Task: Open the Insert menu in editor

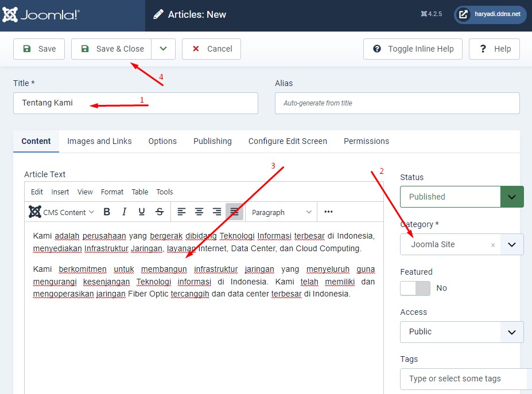Action: tap(60, 192)
